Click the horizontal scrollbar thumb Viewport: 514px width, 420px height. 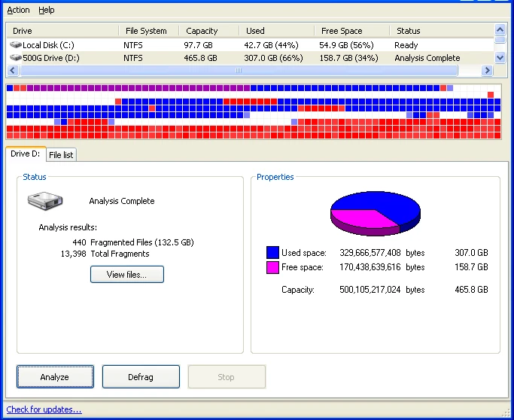click(239, 70)
